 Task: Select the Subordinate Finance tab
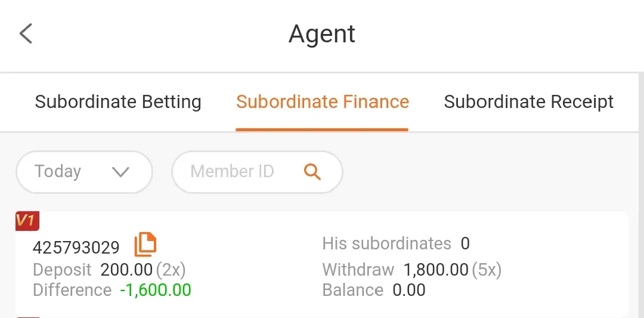(x=323, y=101)
